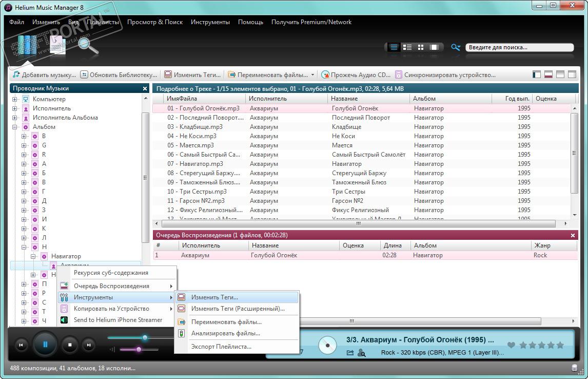Switch to cover flow view icon
588x379 pixels.
click(x=434, y=47)
